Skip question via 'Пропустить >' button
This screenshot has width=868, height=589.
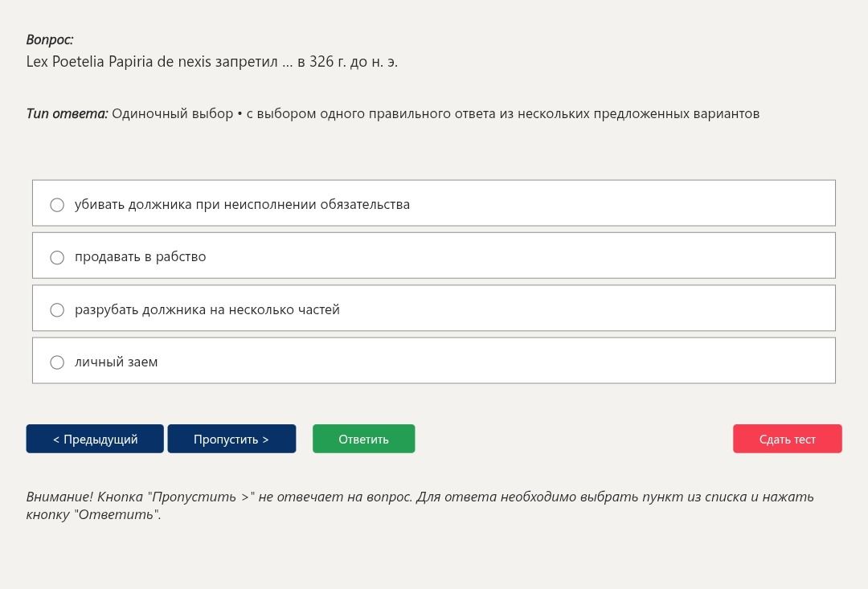coord(231,439)
